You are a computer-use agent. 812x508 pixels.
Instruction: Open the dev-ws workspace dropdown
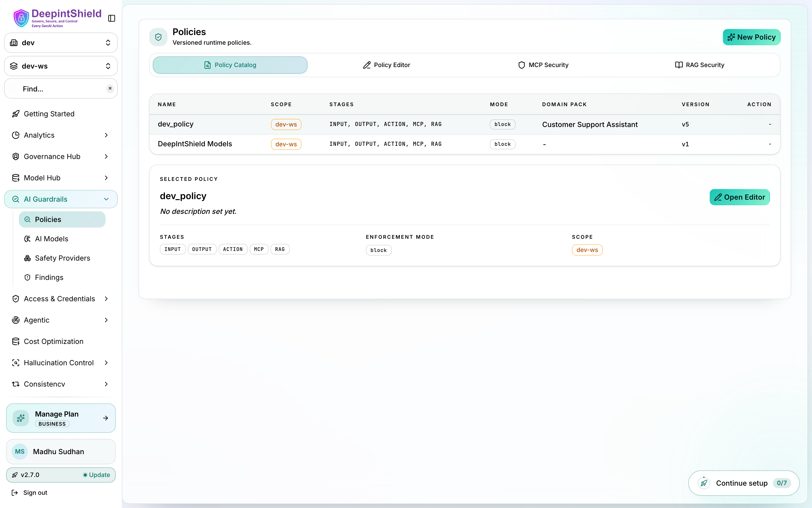(61, 66)
